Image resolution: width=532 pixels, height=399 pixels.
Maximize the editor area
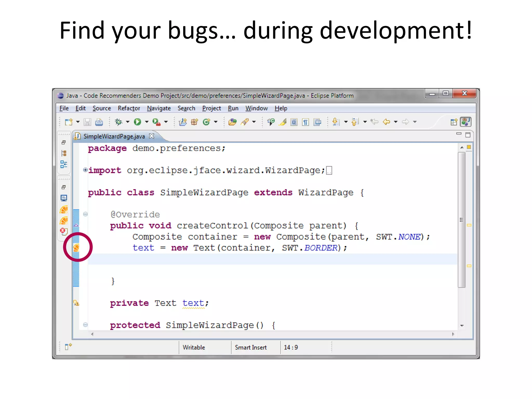[468, 135]
